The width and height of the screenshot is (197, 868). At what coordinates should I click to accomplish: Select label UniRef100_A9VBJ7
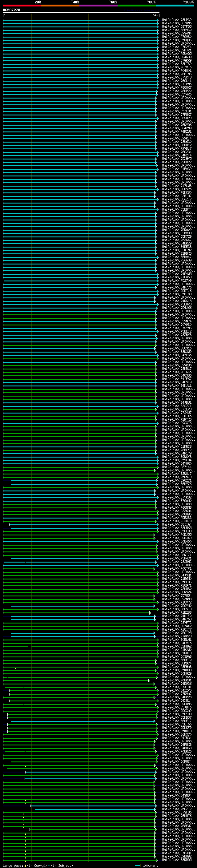pyautogui.click(x=176, y=148)
